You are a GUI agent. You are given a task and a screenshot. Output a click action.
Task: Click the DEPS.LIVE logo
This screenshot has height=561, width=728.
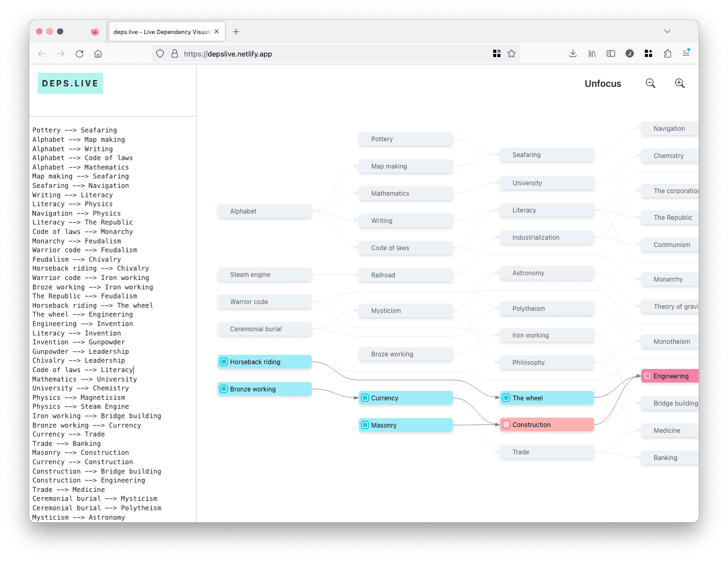70,83
